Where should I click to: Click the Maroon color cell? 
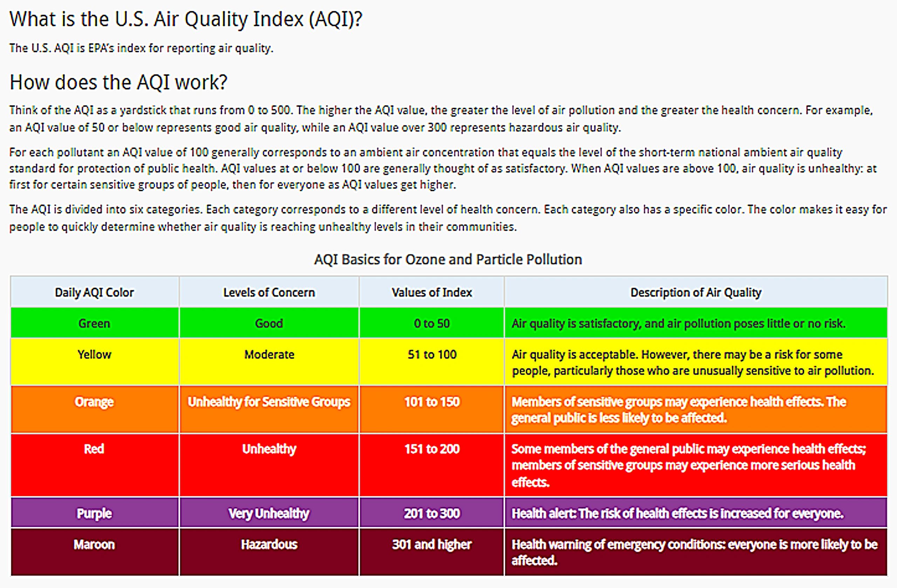point(94,545)
